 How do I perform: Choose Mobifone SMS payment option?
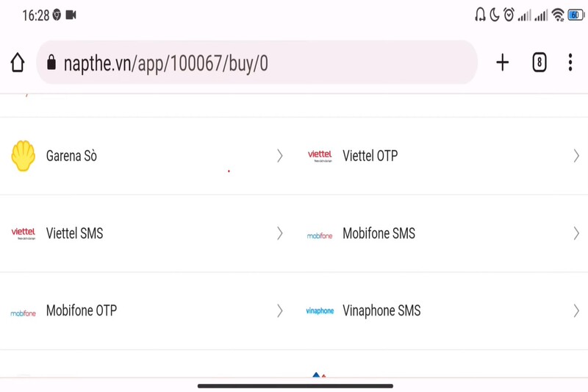tap(379, 234)
